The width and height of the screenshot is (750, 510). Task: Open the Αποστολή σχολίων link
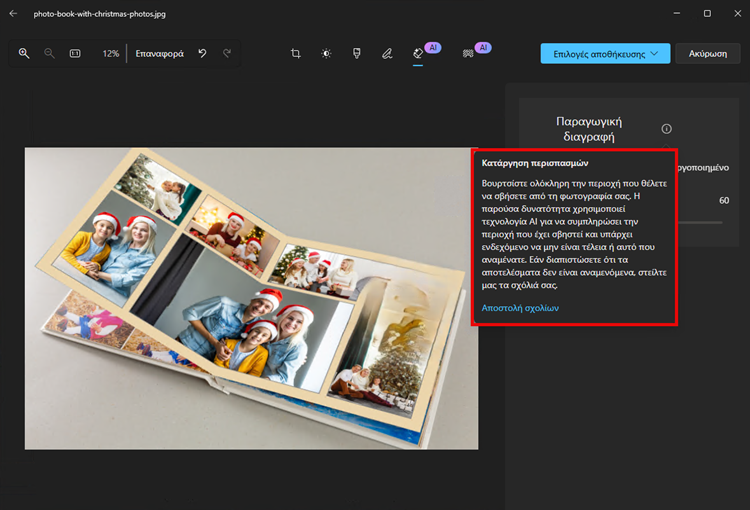pyautogui.click(x=519, y=308)
